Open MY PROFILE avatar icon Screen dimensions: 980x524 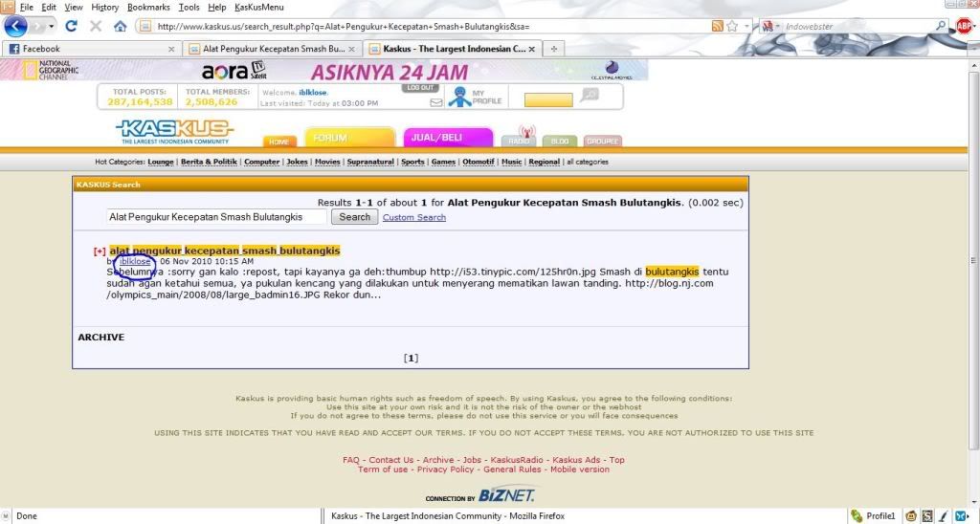[460, 97]
